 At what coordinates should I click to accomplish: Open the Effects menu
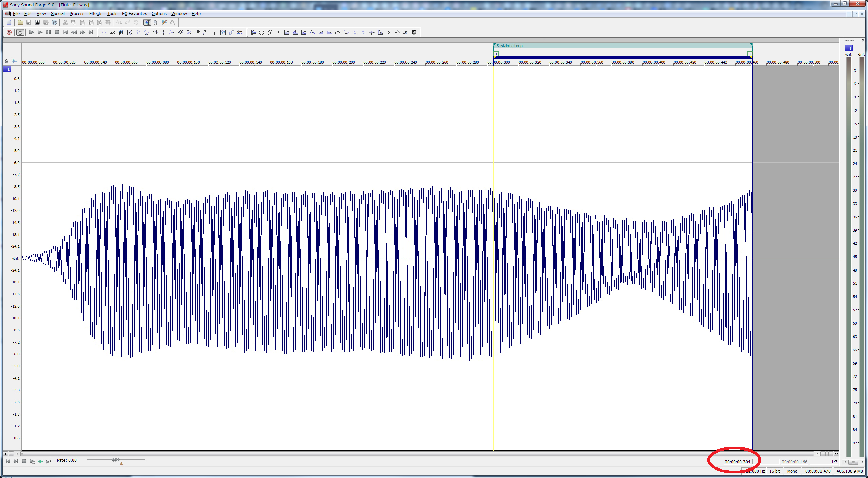pos(96,14)
